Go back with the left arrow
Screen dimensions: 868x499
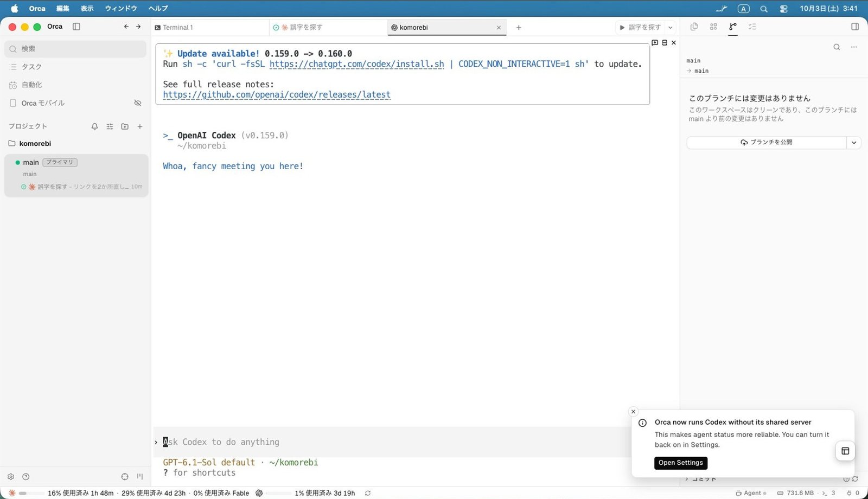(126, 27)
